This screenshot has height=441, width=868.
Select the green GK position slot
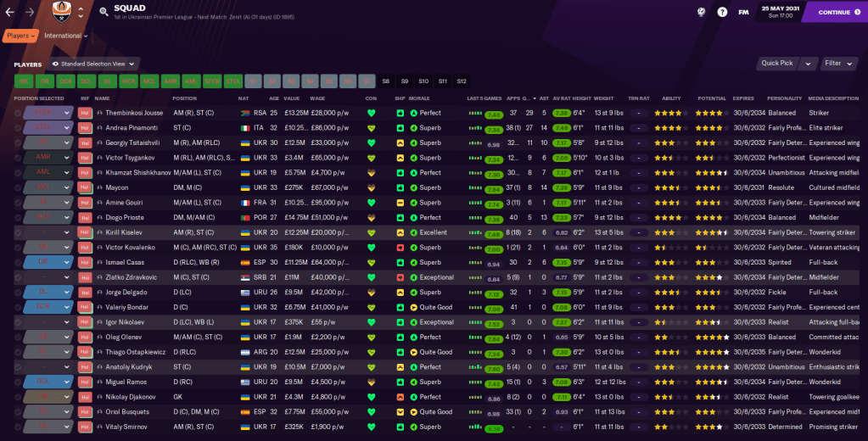(23, 81)
